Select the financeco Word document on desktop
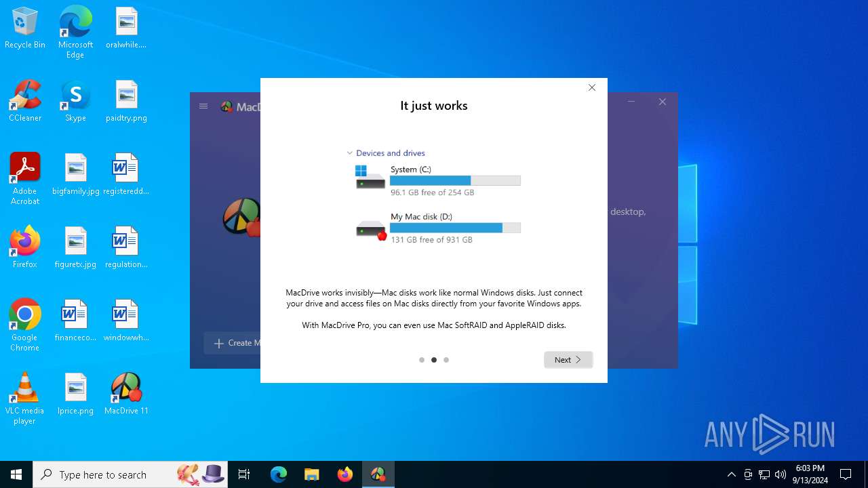The image size is (868, 488). click(x=76, y=321)
